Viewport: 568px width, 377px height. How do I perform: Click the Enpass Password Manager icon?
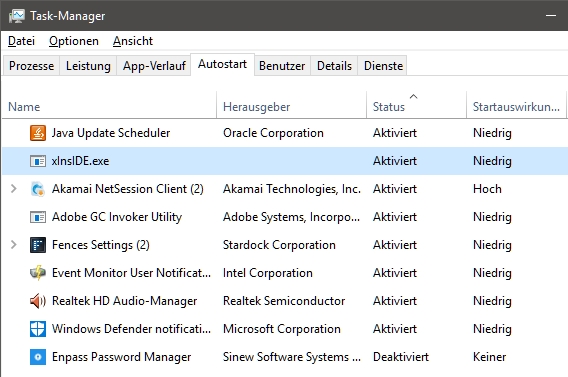(x=38, y=357)
